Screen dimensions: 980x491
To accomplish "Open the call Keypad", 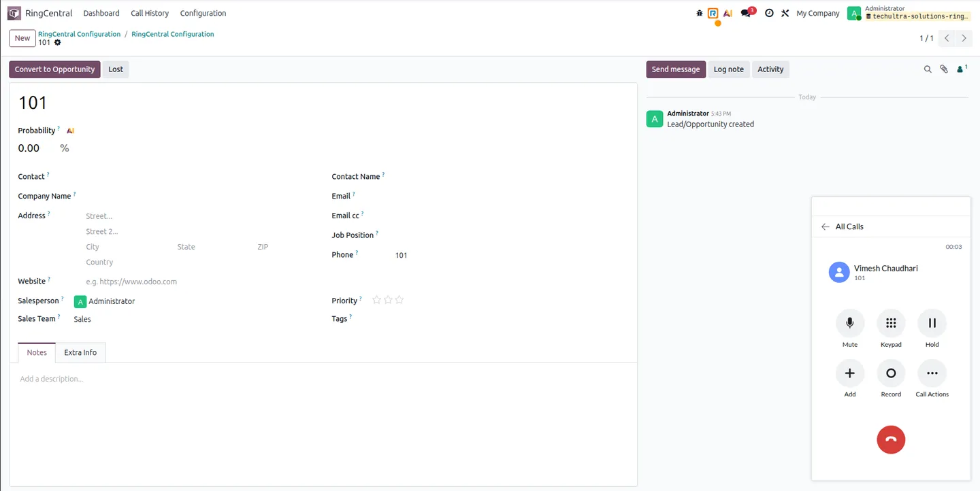I will 891,323.
